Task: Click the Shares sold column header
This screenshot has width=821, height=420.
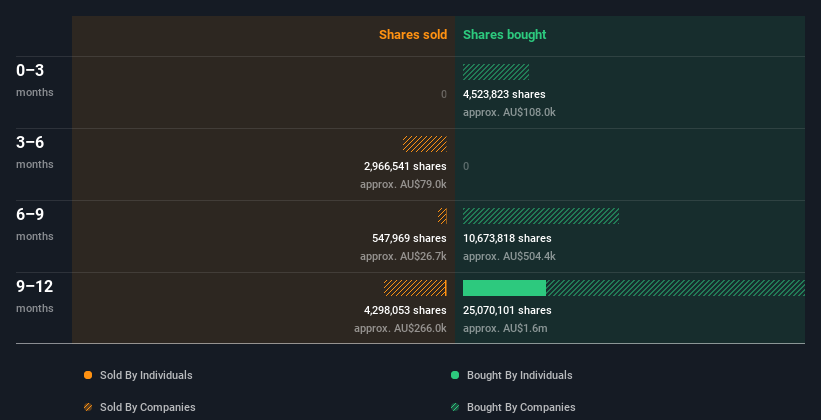Action: click(413, 35)
